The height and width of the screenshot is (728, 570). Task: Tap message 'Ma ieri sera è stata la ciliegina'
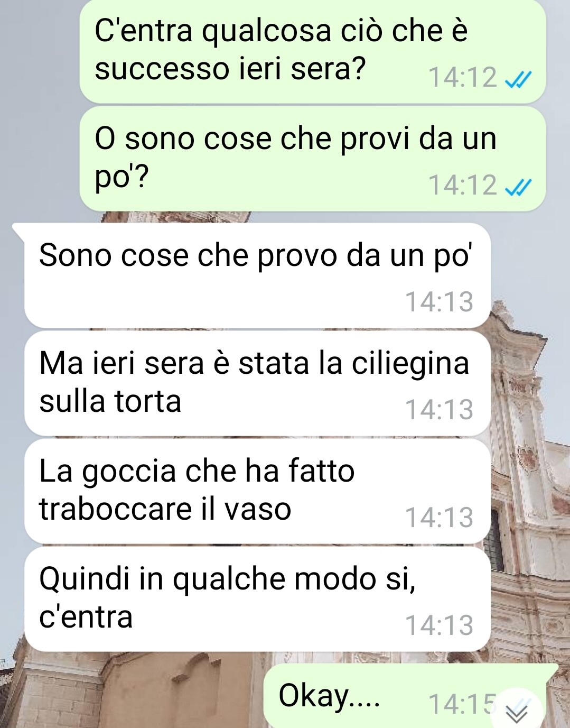tap(257, 383)
